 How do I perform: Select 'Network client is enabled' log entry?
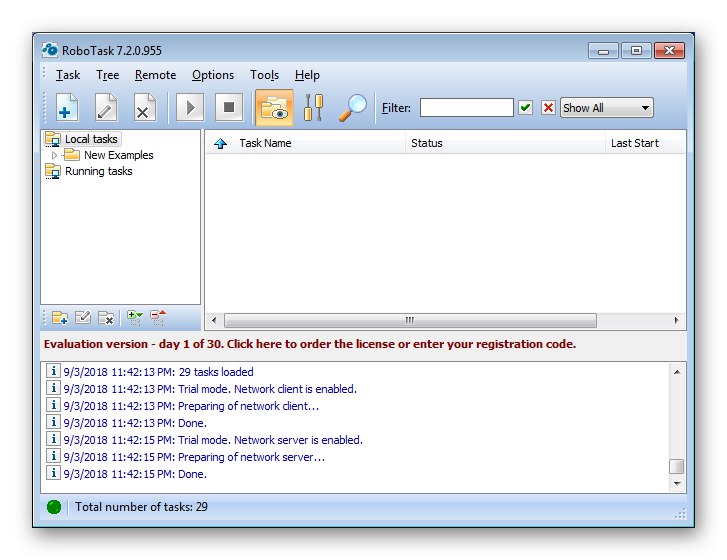[x=210, y=389]
